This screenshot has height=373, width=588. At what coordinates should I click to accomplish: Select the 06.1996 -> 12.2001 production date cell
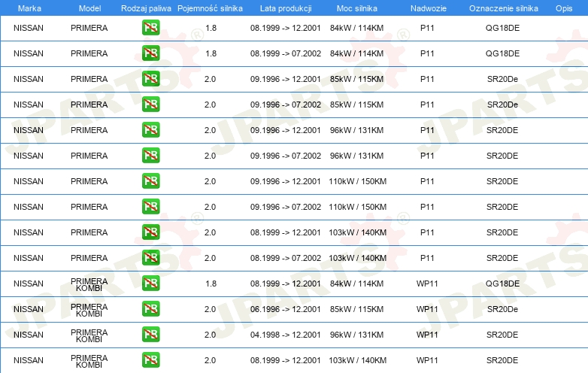point(285,309)
